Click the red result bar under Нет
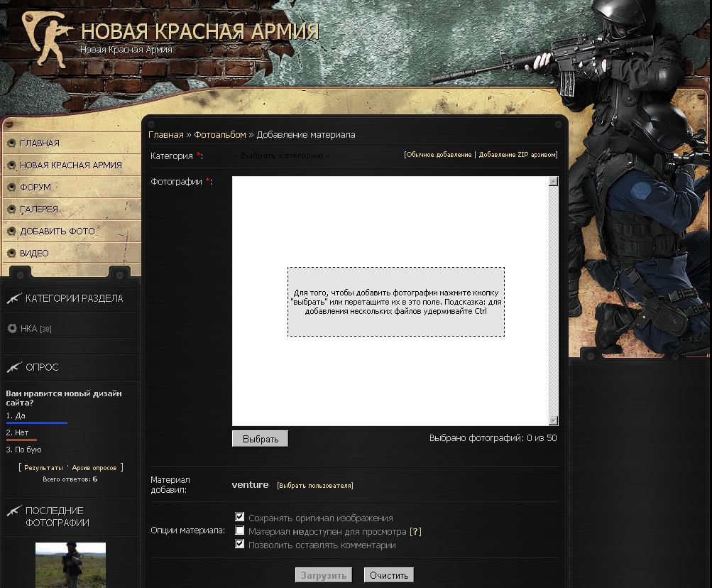712x588 pixels. [21, 440]
